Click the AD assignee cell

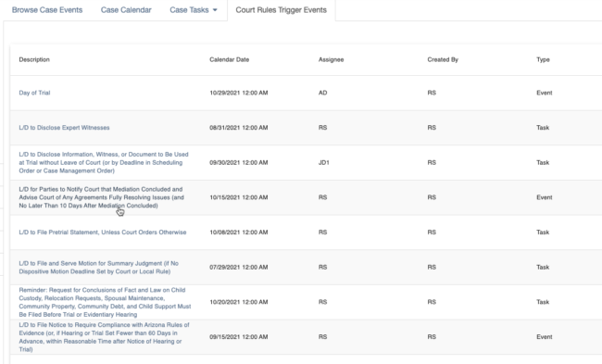pos(322,93)
